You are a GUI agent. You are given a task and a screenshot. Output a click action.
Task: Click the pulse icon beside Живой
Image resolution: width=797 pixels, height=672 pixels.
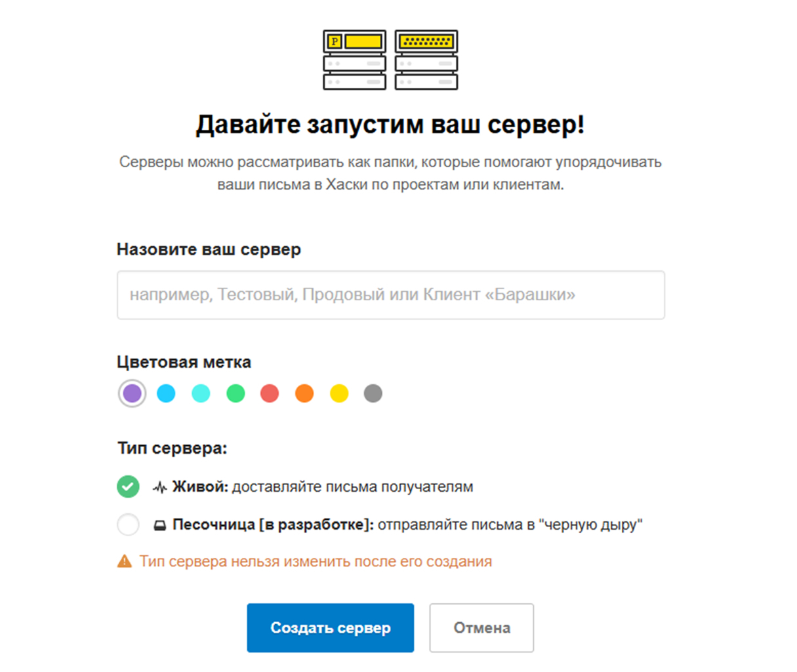click(159, 487)
